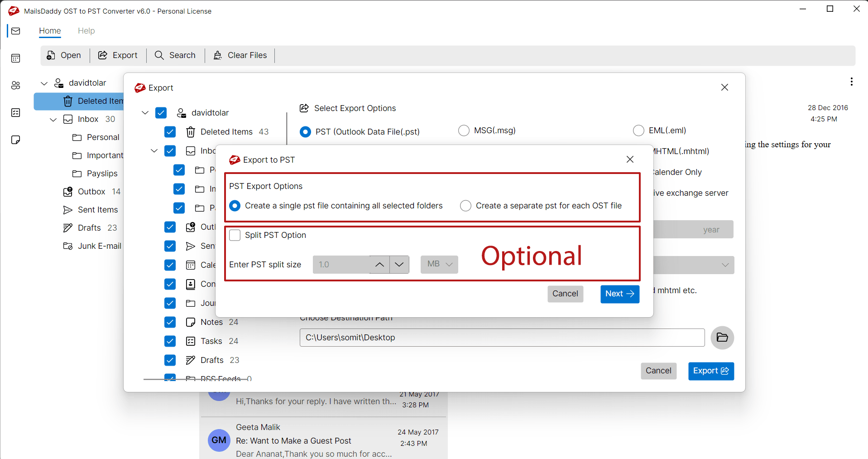
Task: Click Clear Files in the toolbar
Action: [240, 55]
